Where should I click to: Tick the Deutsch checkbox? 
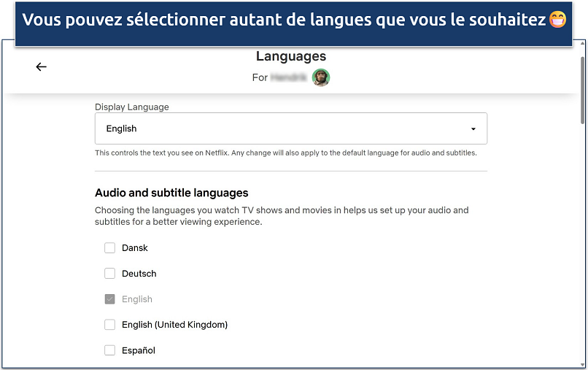(109, 274)
